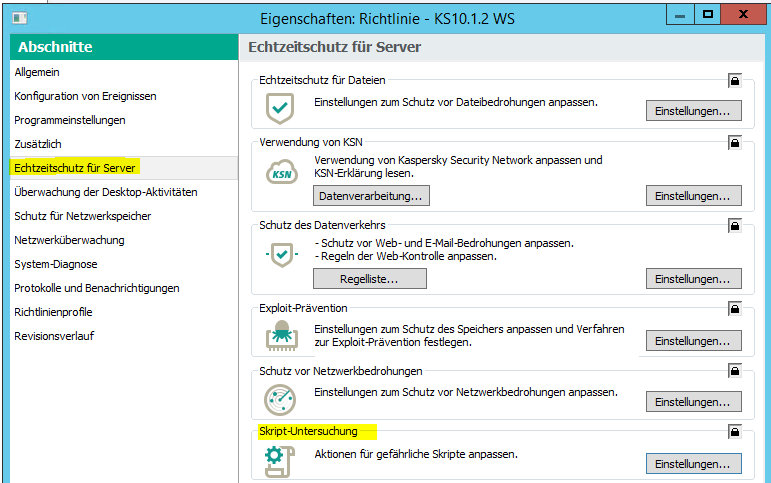Select Konfiguration von Ereignissen section
The width and height of the screenshot is (771, 483).
pyautogui.click(x=85, y=96)
